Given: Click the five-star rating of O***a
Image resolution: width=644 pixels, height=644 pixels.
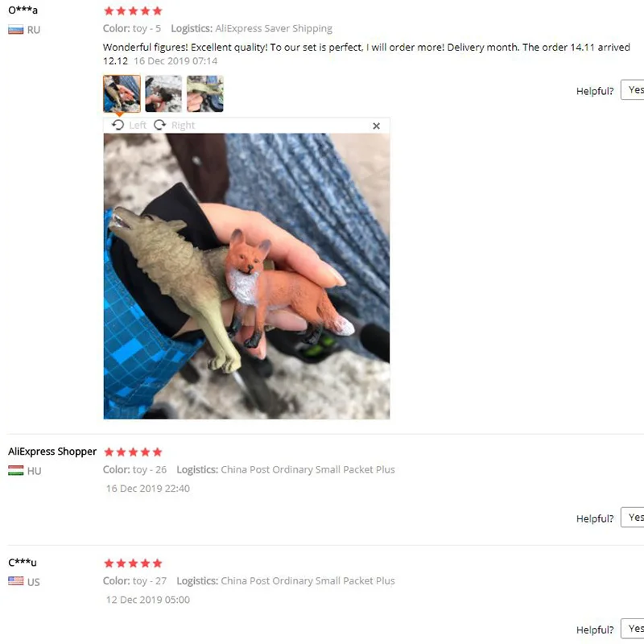Looking at the screenshot, I should (x=133, y=11).
